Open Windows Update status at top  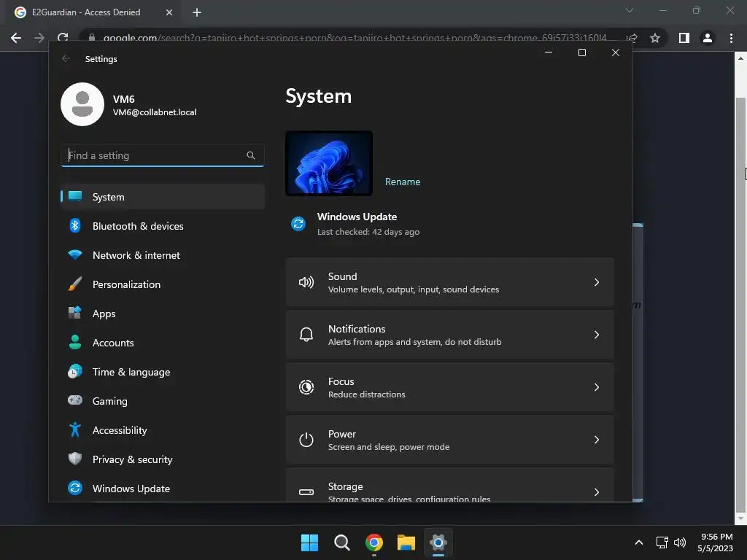[355, 224]
